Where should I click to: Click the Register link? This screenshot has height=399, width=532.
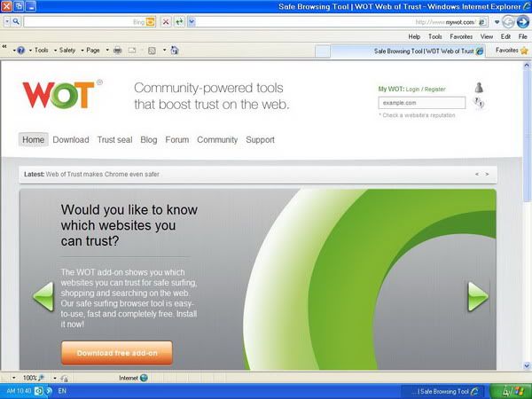435,90
